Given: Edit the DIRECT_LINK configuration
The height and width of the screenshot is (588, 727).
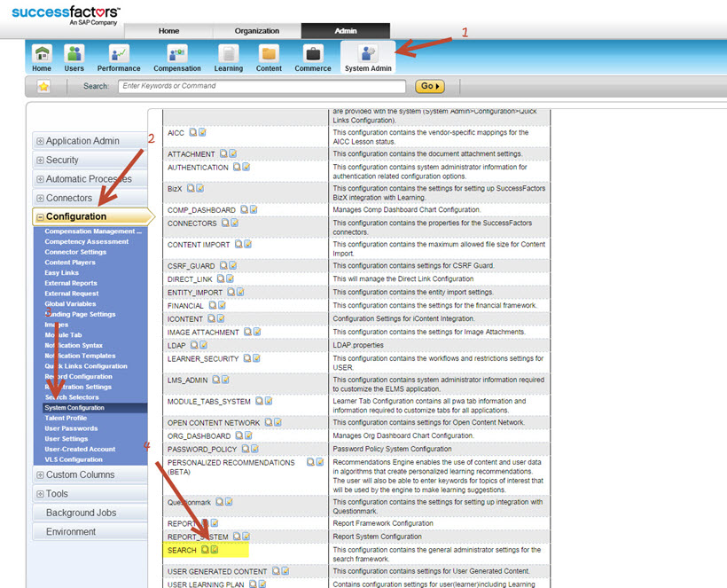Looking at the screenshot, I should tap(230, 278).
